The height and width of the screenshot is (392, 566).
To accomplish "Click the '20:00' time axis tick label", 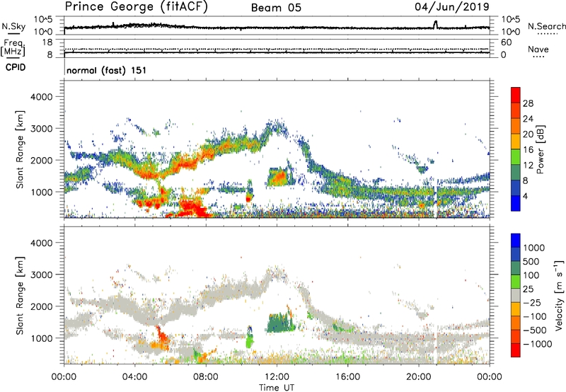I will 418,377.
